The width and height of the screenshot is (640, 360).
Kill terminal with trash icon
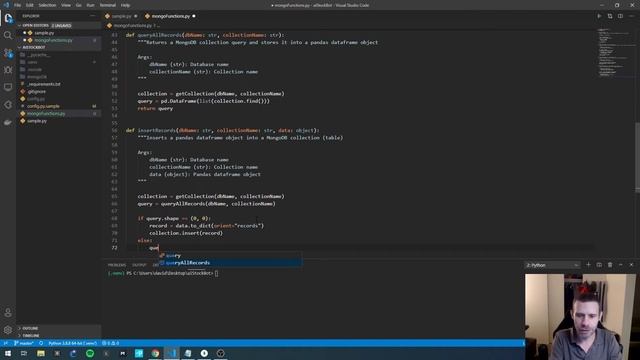click(610, 265)
